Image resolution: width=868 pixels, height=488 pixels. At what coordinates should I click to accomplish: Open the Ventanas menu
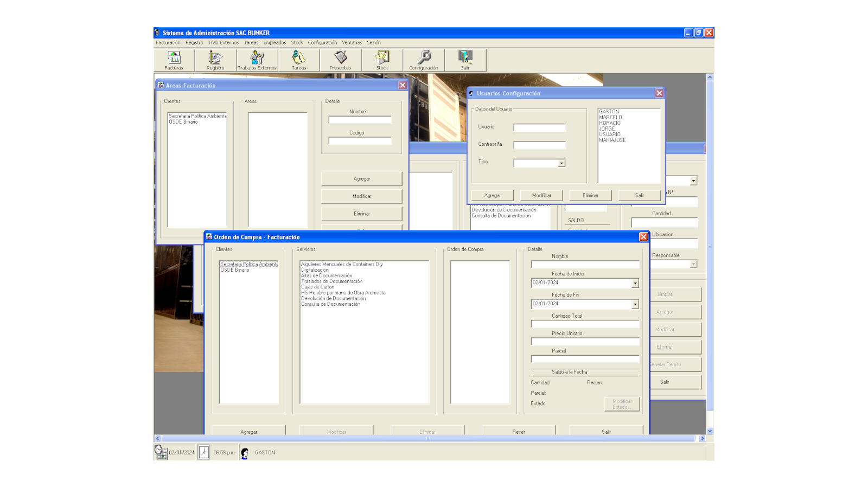(x=352, y=43)
